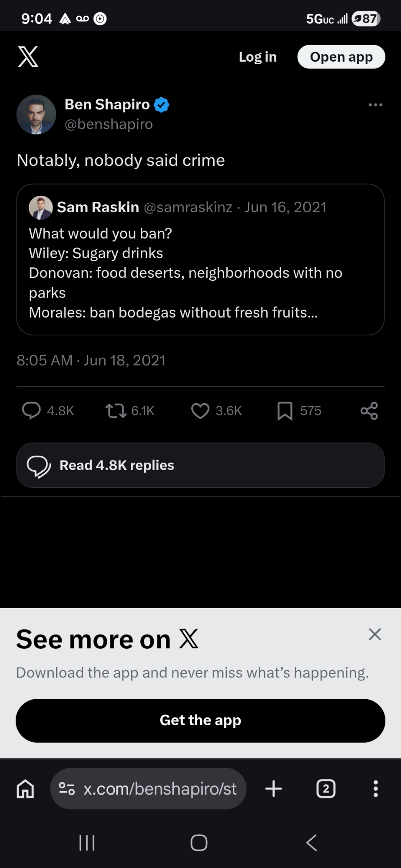Open a new browser tab with plus icon
Image resolution: width=401 pixels, height=868 pixels.
tap(274, 789)
